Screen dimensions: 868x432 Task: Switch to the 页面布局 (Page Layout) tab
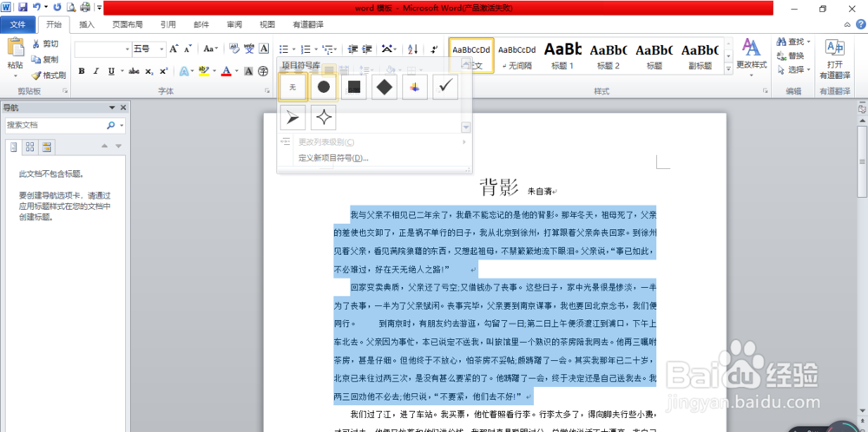tap(128, 24)
